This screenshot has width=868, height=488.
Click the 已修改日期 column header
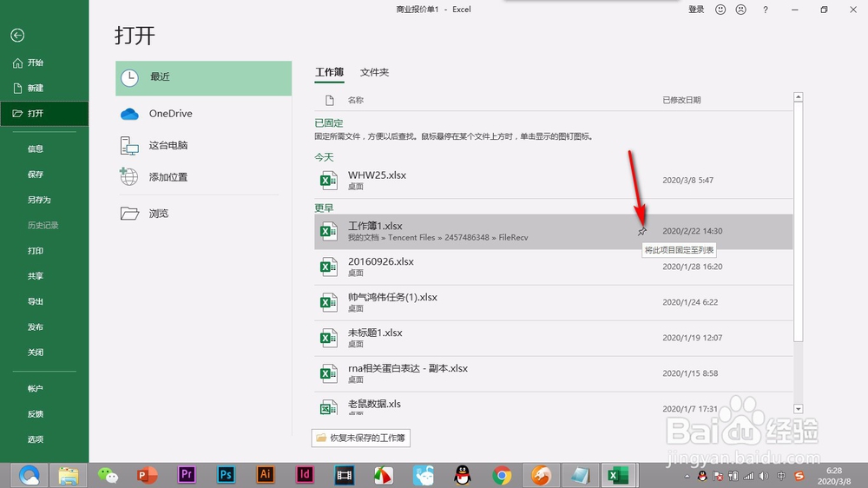[681, 100]
